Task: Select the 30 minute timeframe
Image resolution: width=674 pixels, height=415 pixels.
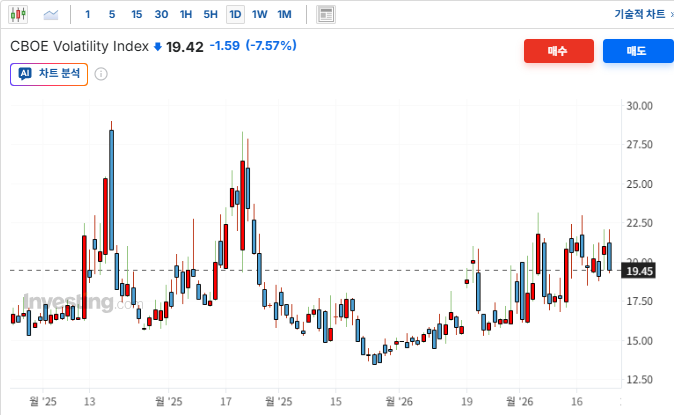Action: pyautogui.click(x=161, y=15)
